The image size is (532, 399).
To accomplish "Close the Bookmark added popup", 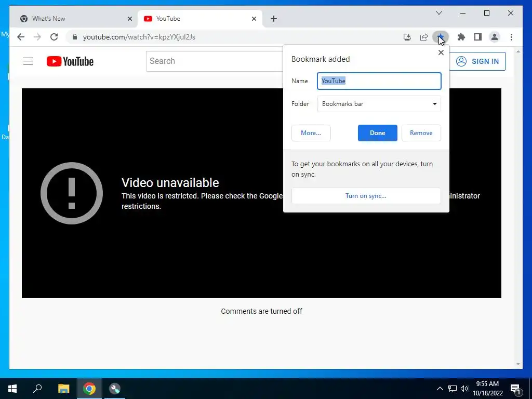I will click(x=441, y=52).
